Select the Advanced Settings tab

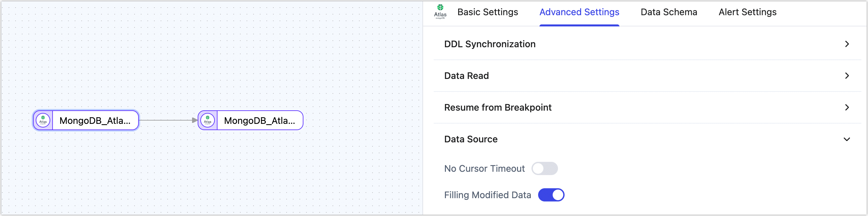(x=579, y=12)
